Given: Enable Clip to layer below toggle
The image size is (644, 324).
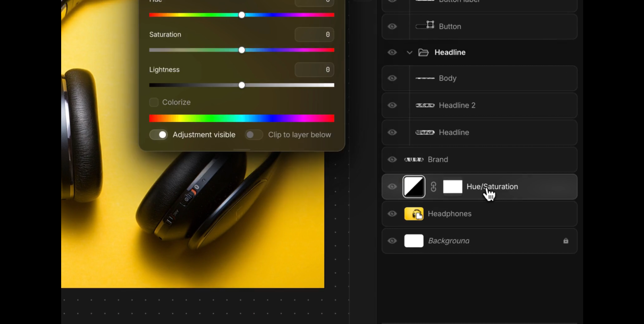Looking at the screenshot, I should [254, 134].
